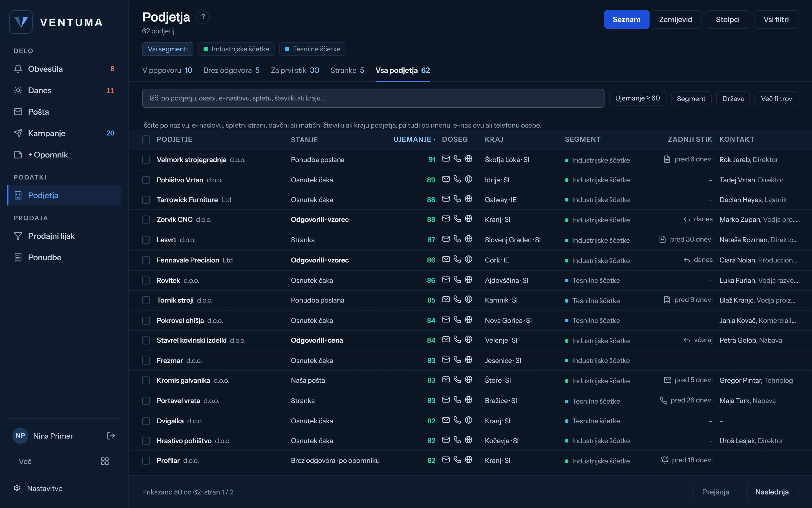Click the globe icon in Fennavale Precision row
The width and height of the screenshot is (812, 508).
(468, 259)
